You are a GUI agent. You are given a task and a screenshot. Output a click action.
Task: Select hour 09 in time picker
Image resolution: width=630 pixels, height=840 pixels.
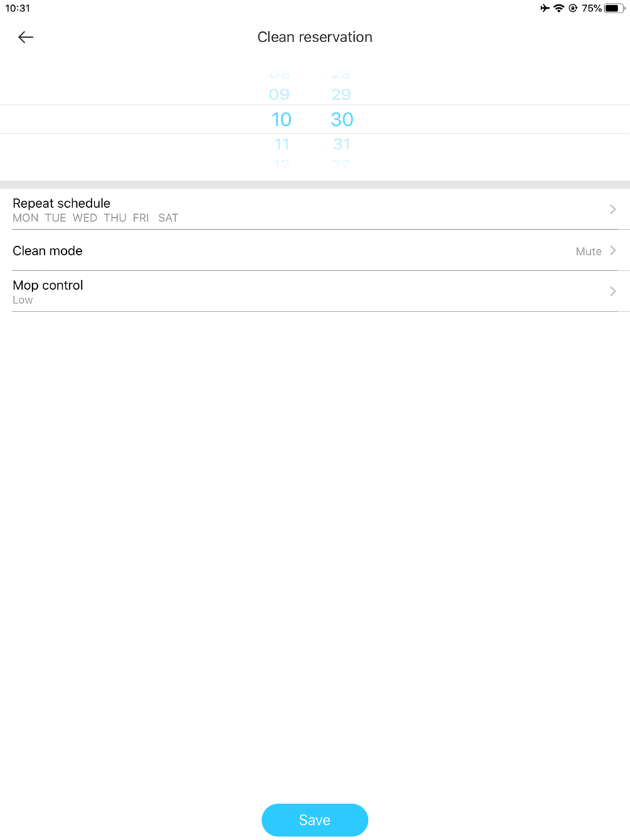pos(279,94)
